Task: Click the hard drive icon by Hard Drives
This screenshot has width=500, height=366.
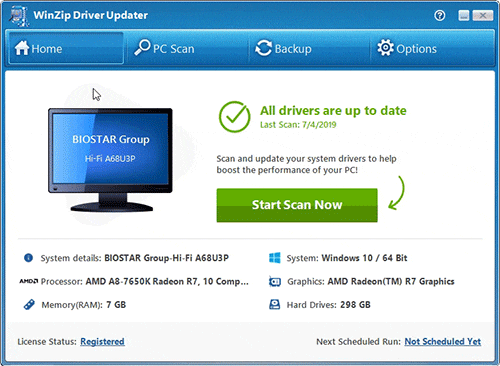Action: tap(274, 304)
